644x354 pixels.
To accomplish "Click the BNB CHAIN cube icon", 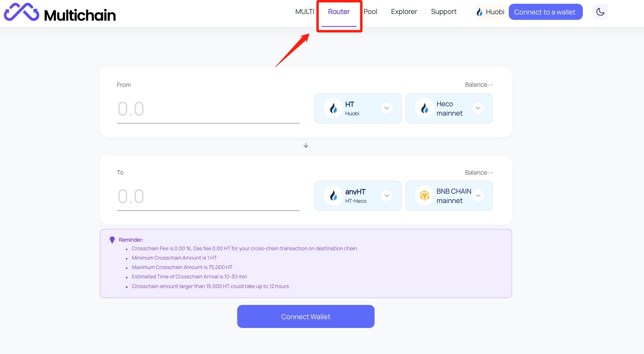I will click(x=425, y=196).
